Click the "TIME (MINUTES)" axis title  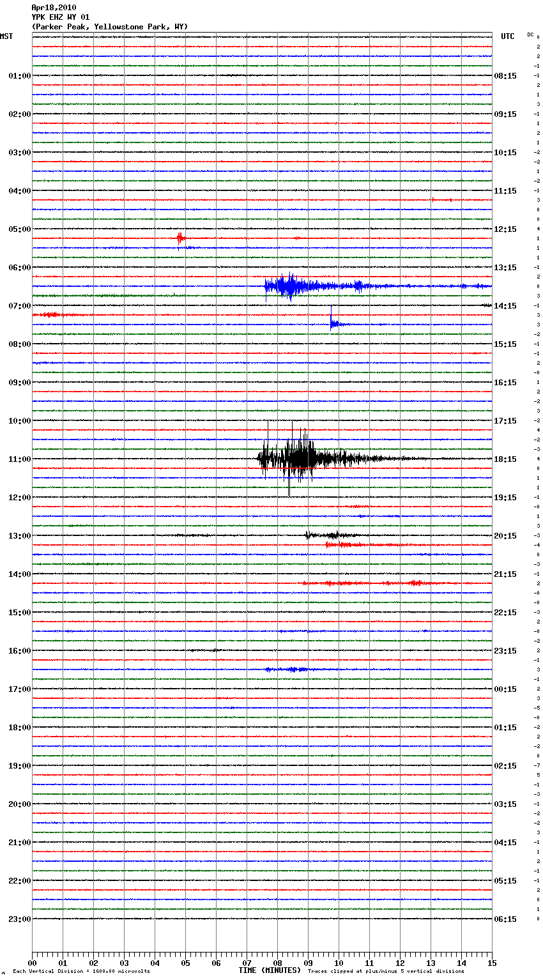(270, 970)
